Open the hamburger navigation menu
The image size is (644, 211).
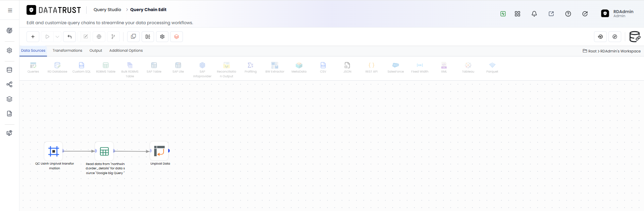pos(10,10)
